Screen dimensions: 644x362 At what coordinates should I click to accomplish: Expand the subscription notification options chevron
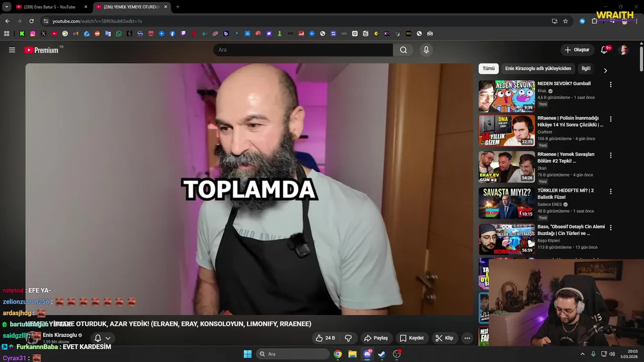coord(108,338)
